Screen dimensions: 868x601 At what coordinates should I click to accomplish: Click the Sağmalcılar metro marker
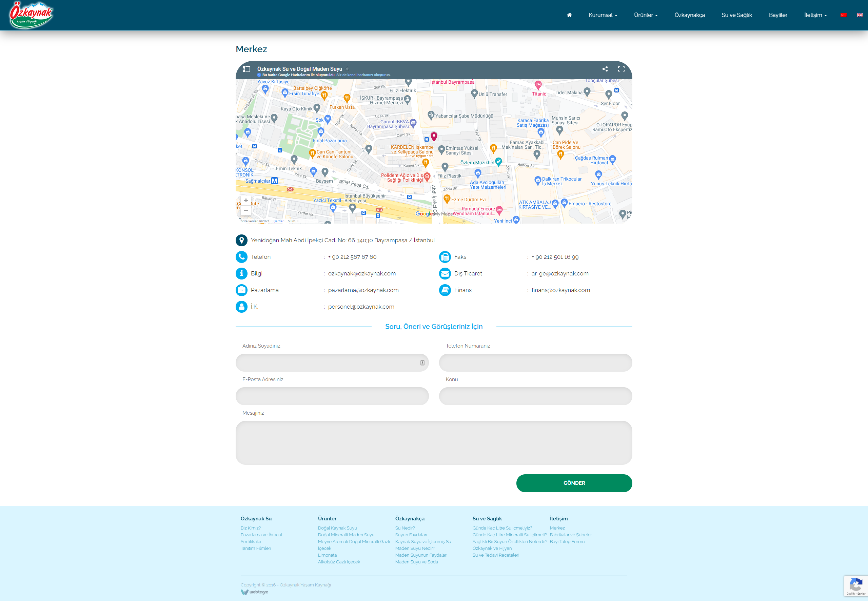(x=274, y=181)
